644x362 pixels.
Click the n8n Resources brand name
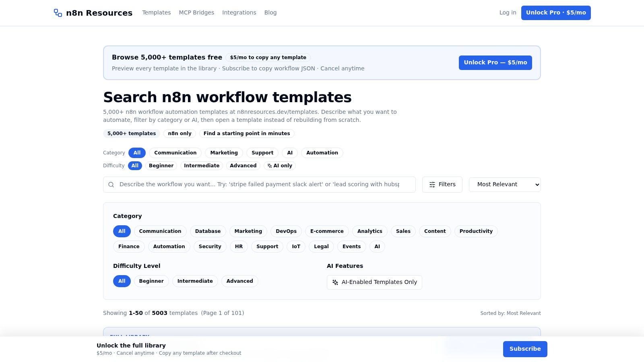pyautogui.click(x=99, y=13)
